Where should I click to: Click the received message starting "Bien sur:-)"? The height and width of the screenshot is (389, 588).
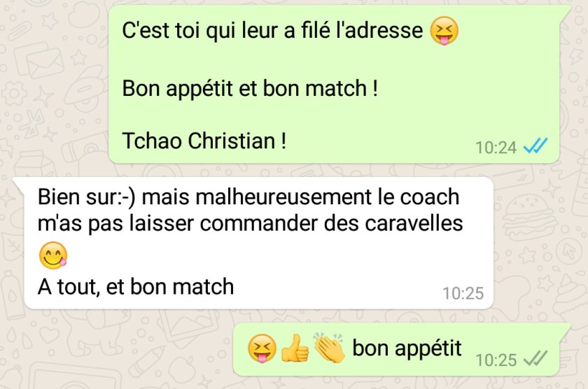tap(259, 243)
